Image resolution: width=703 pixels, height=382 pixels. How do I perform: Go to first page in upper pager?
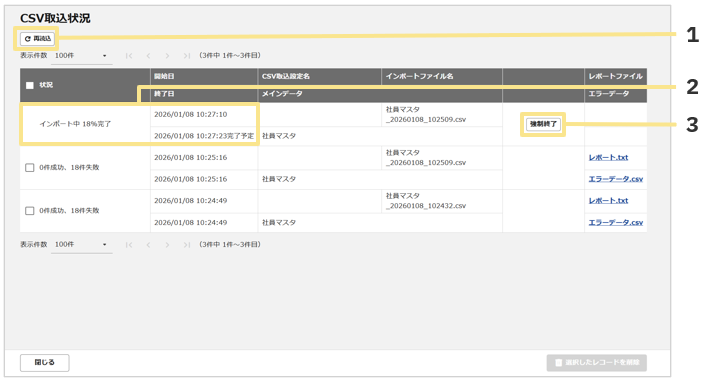pos(129,56)
